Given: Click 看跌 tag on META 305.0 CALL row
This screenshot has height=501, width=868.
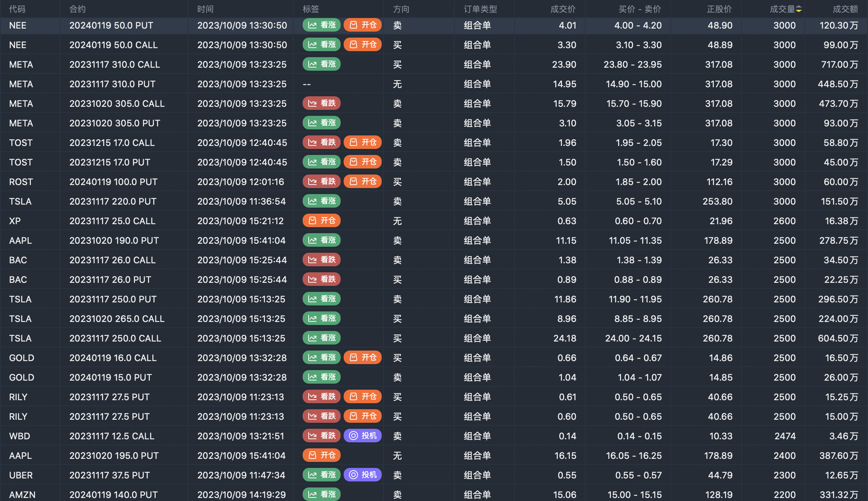Looking at the screenshot, I should pyautogui.click(x=321, y=103).
